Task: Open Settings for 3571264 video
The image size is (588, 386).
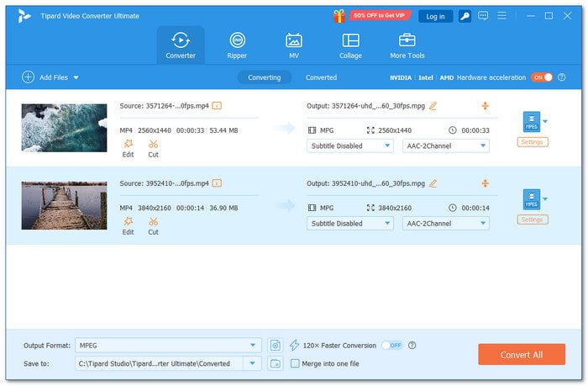Action: click(532, 142)
